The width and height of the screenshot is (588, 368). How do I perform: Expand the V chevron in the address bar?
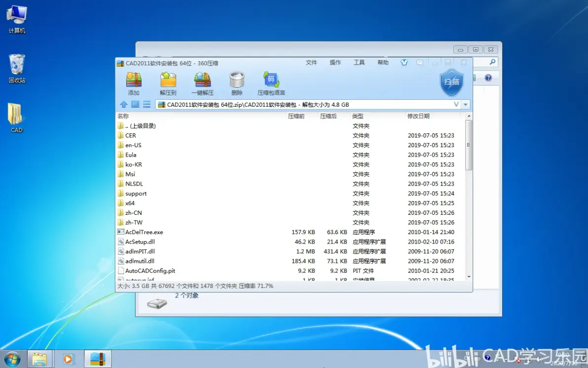click(456, 104)
